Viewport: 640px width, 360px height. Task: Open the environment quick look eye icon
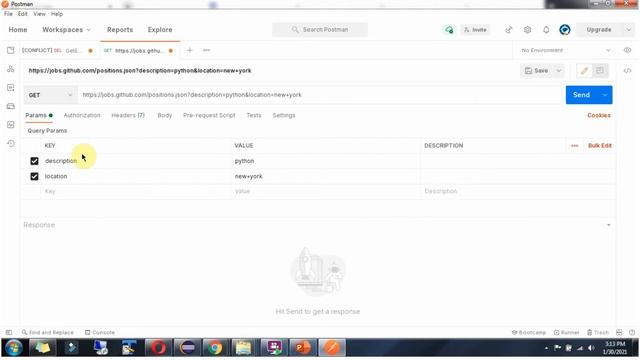tap(627, 50)
